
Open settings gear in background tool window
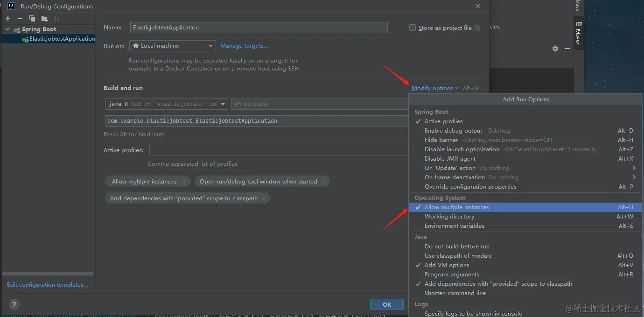pyautogui.click(x=555, y=49)
